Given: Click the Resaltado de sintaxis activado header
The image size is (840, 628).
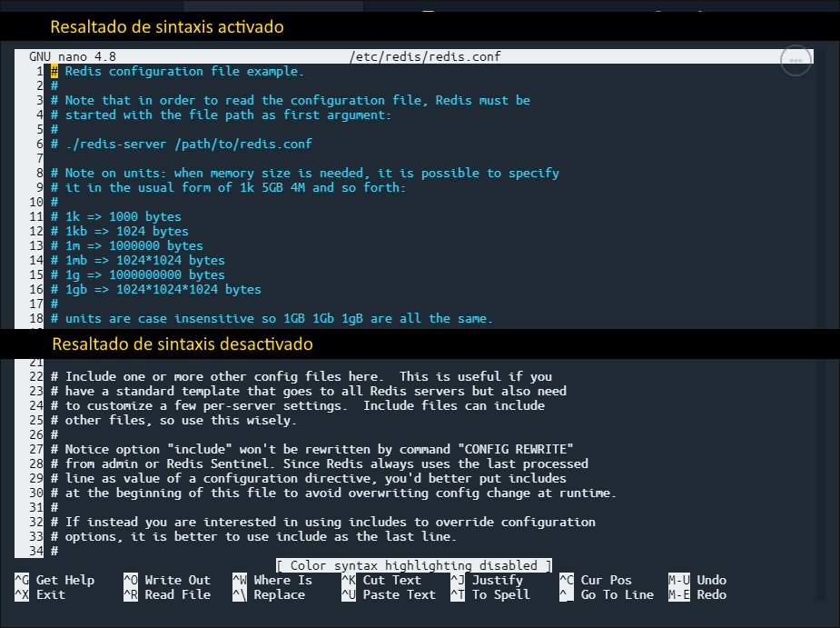Looking at the screenshot, I should (x=168, y=27).
